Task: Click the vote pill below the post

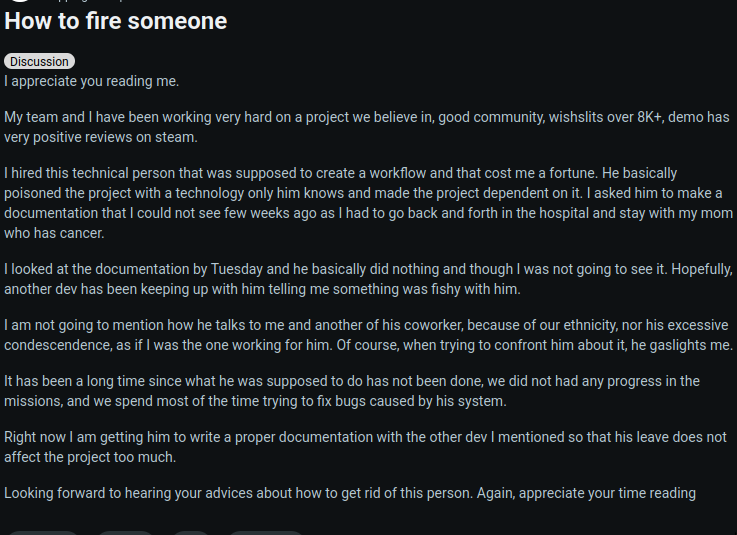Action: pyautogui.click(x=43, y=533)
